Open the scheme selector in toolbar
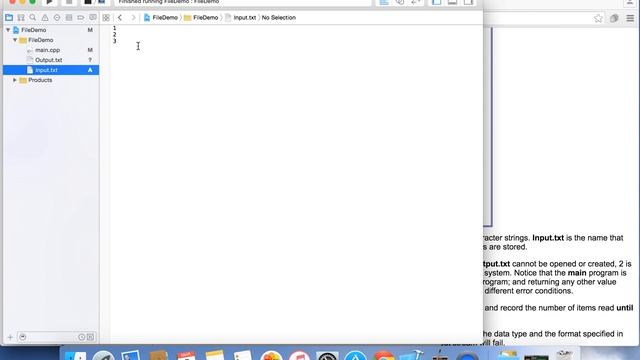 point(94,2)
